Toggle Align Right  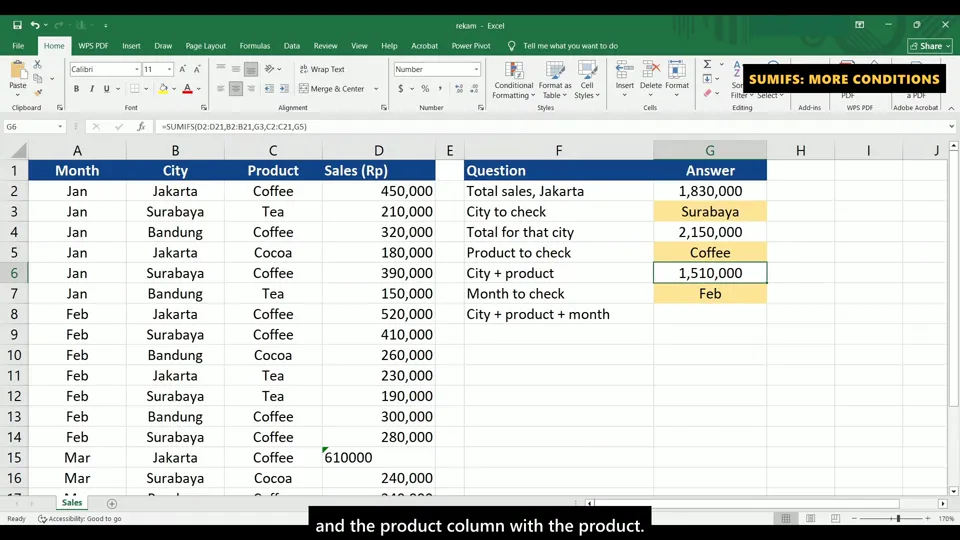pos(251,89)
